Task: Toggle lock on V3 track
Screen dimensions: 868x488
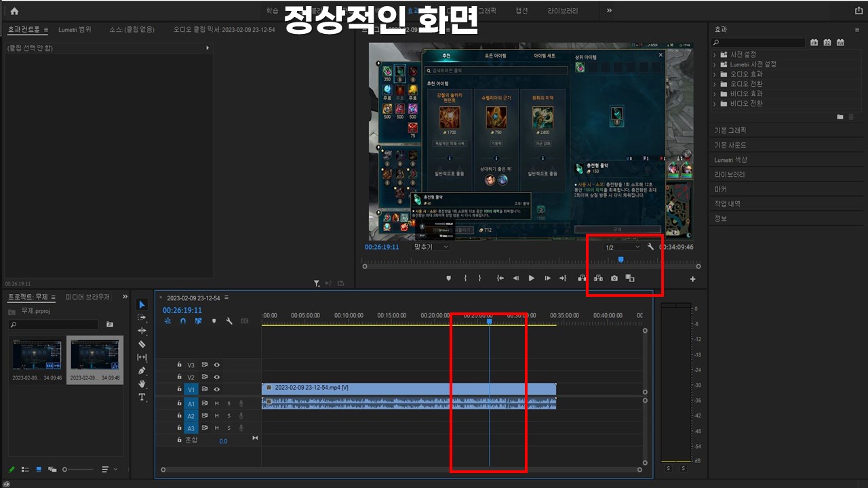Action: tap(179, 365)
